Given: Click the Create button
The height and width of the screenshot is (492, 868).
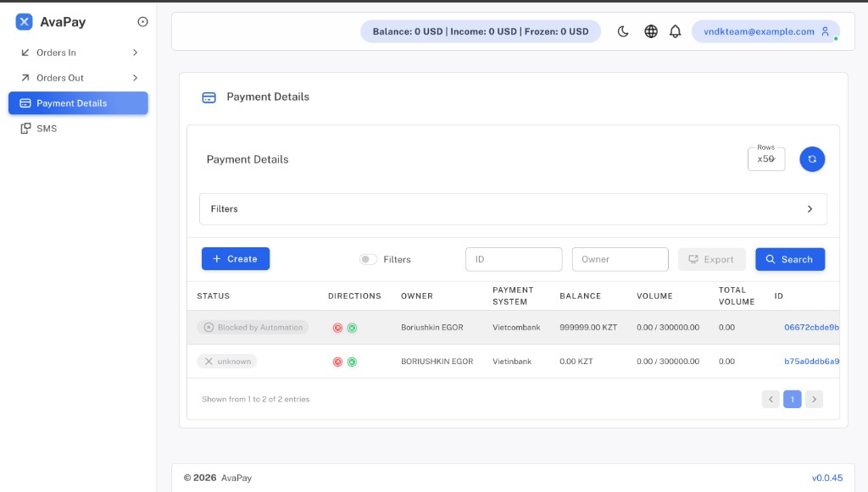Looking at the screenshot, I should pyautogui.click(x=236, y=259).
